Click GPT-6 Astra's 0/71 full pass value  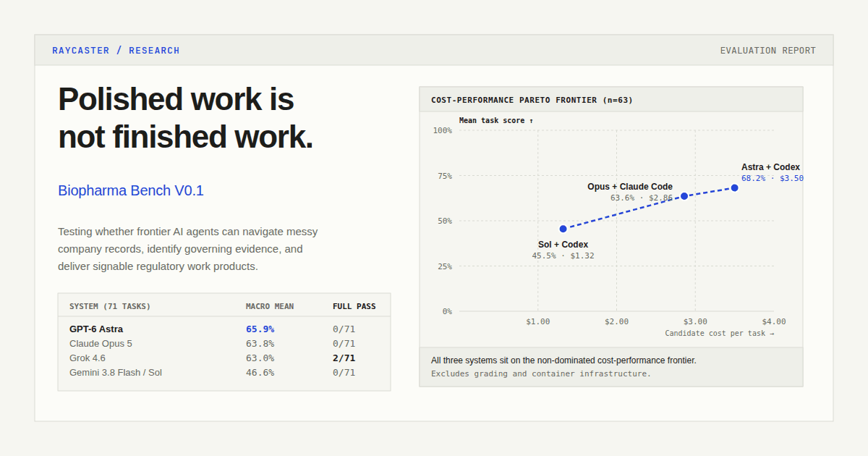(344, 329)
